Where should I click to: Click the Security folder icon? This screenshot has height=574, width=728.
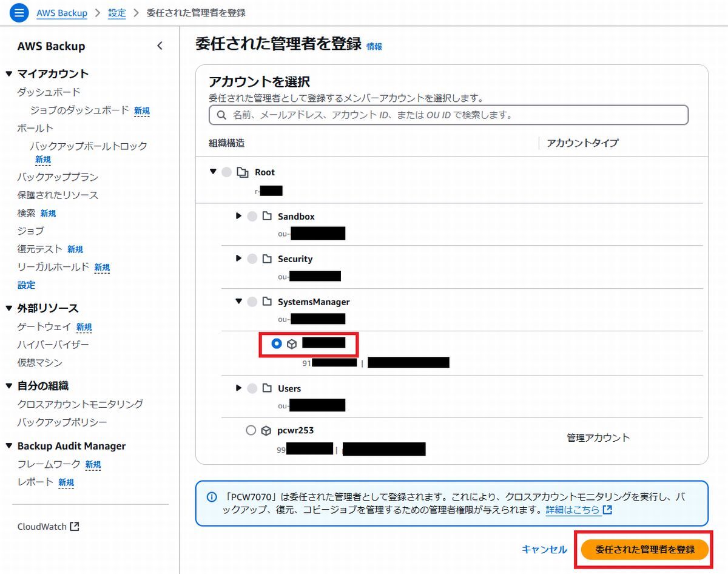coord(268,259)
